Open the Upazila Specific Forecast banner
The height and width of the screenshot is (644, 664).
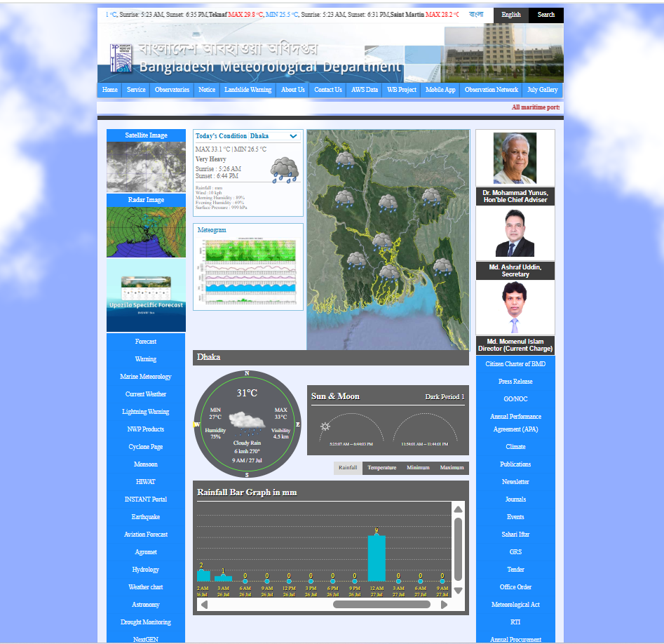[146, 295]
